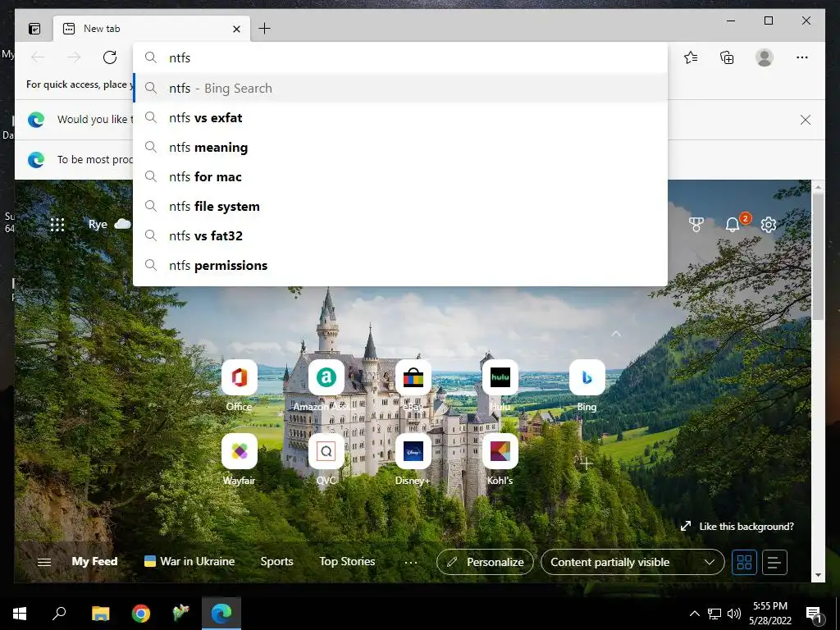Select the My Feed tab
840x630 pixels.
tap(94, 561)
